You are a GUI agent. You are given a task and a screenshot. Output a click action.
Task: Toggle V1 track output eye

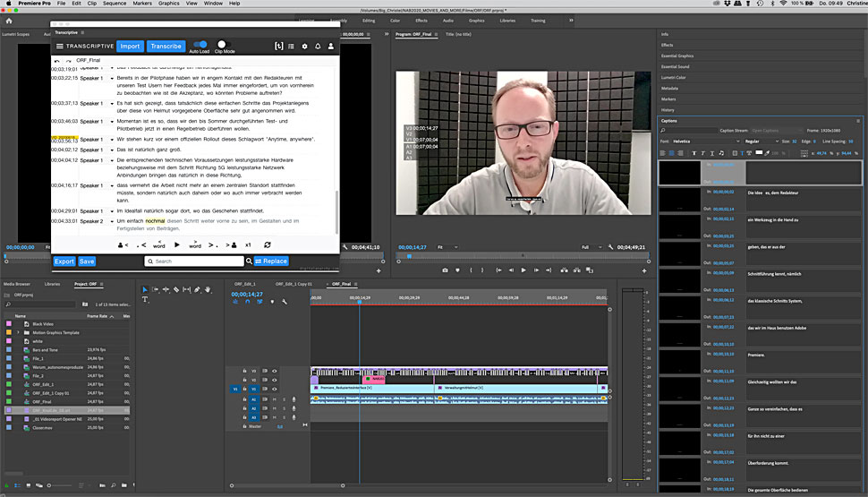click(274, 389)
